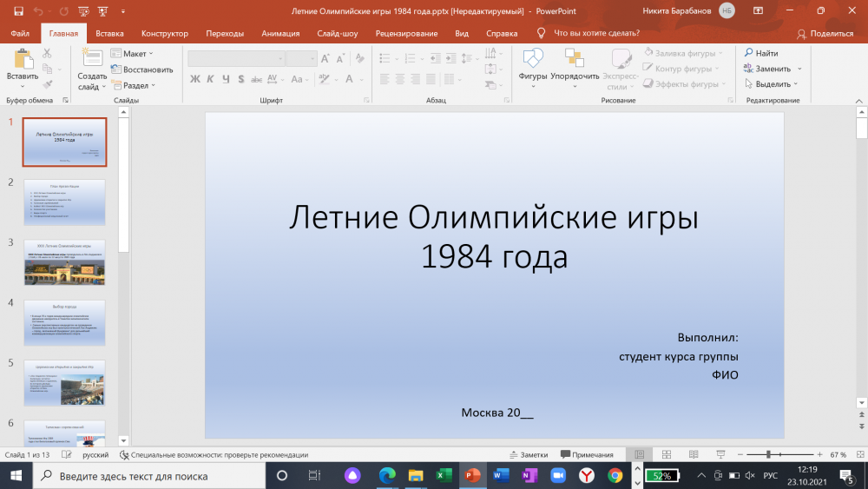Toggle the Notes (Заметки) pane
This screenshot has width=868, height=489.
(529, 454)
